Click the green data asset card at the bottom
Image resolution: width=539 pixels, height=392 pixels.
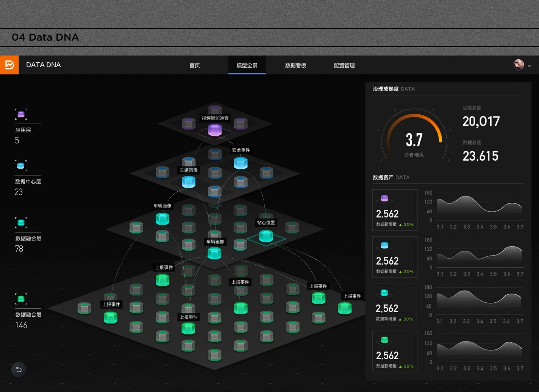point(395,352)
